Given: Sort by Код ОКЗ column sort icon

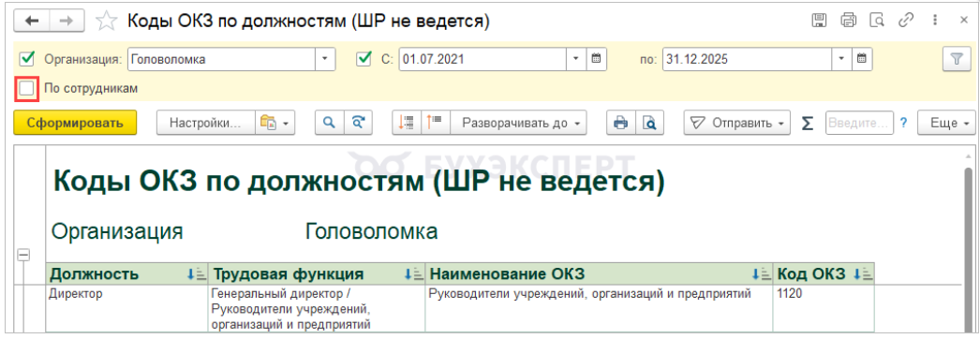Looking at the screenshot, I should pyautogui.click(x=863, y=273).
